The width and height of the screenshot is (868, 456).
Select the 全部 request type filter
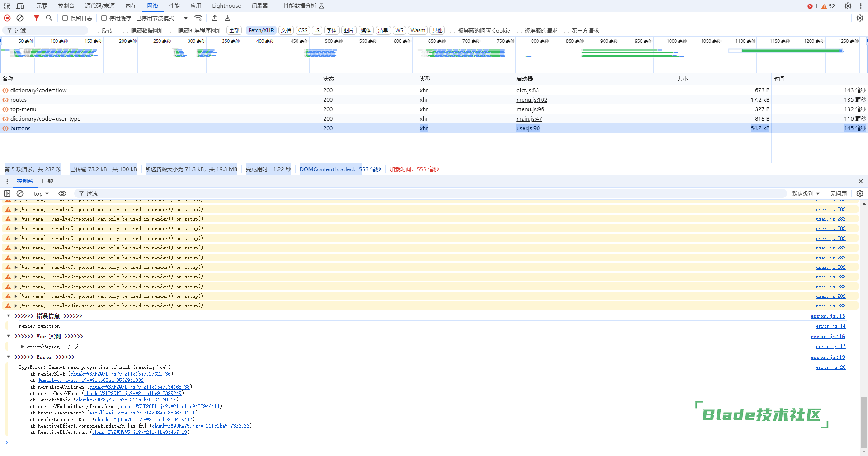(x=234, y=30)
